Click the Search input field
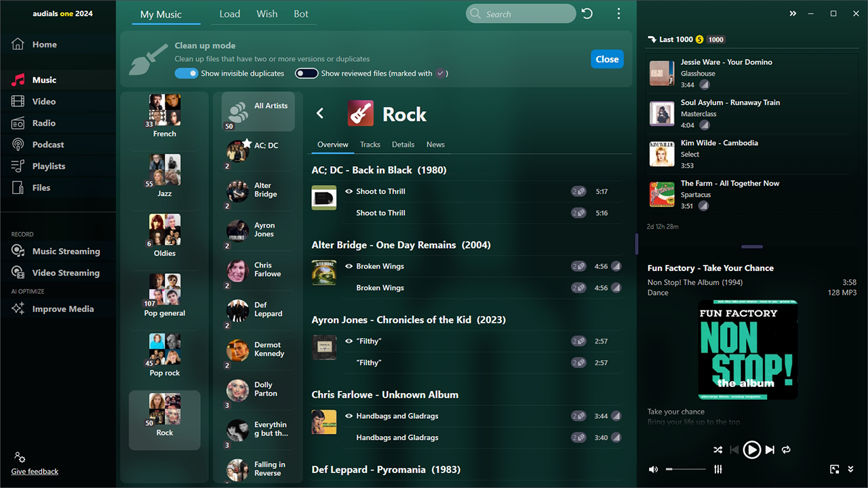Screen dimensions: 868x488 521,14
